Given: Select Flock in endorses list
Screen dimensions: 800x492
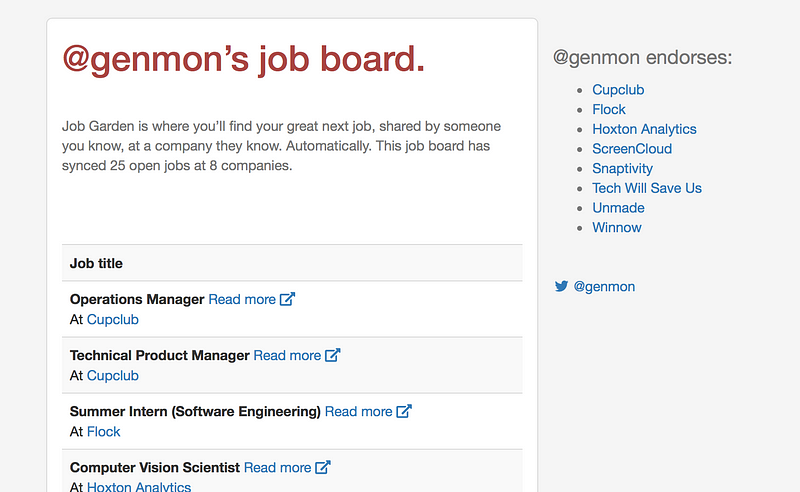Looking at the screenshot, I should pos(609,109).
